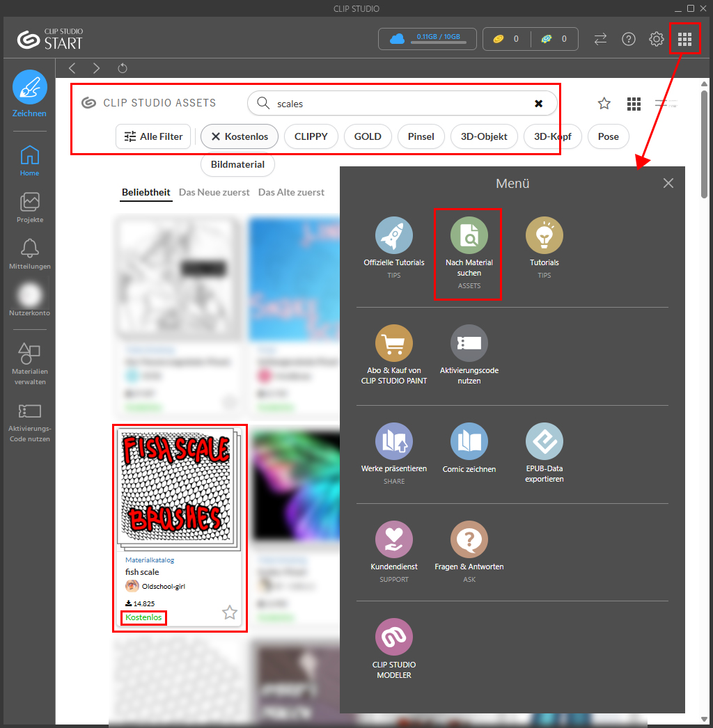713x728 pixels.
Task: Favorite fish scale with star icon
Action: pyautogui.click(x=230, y=612)
